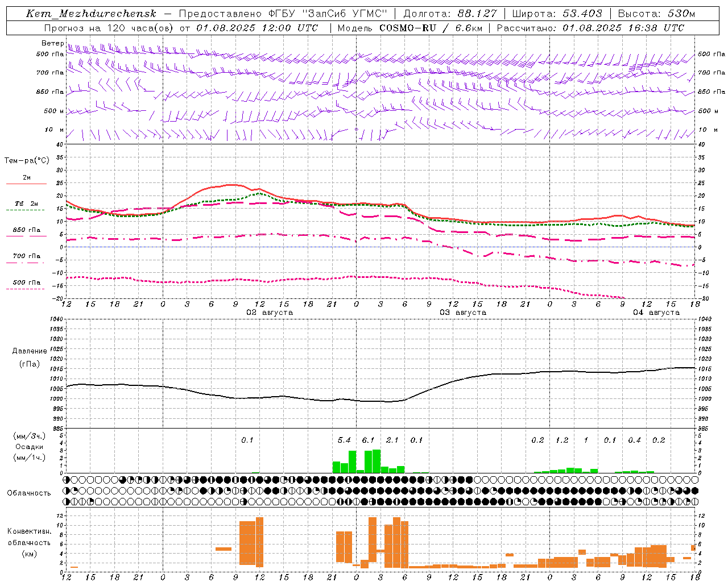Click the '(км)' unit under convective cloudiness

[30, 554]
